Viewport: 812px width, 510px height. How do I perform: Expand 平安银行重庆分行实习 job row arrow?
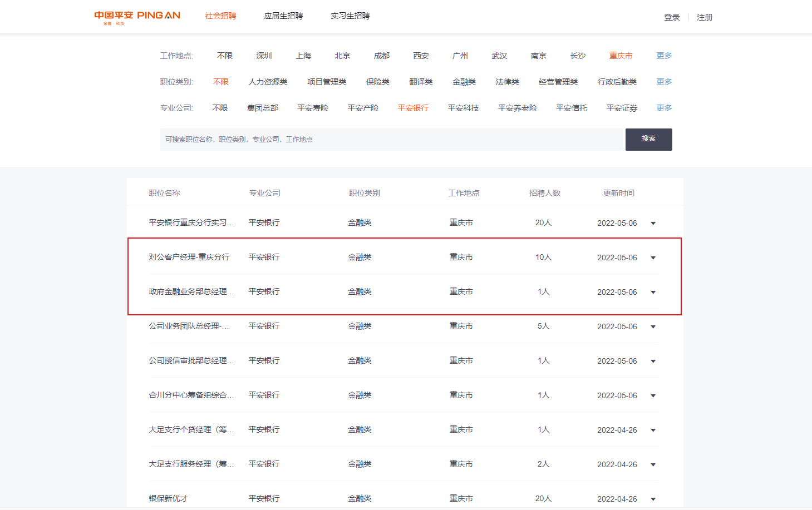[x=653, y=224]
